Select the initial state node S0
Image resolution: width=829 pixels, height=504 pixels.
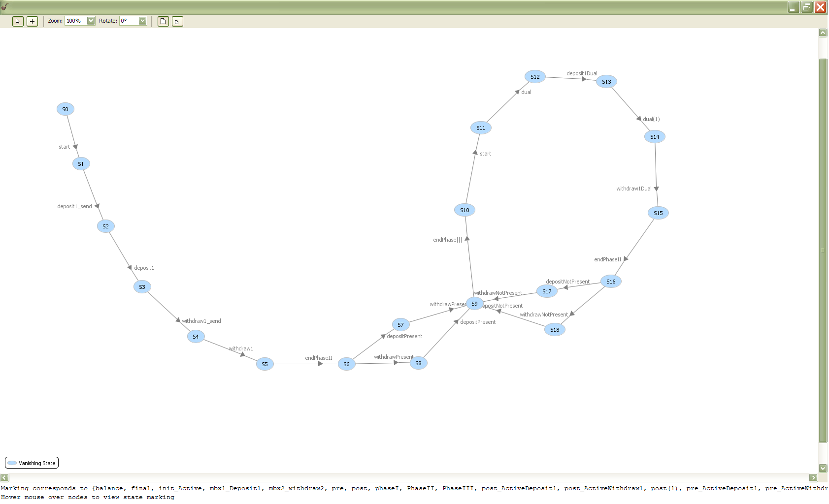[65, 109]
